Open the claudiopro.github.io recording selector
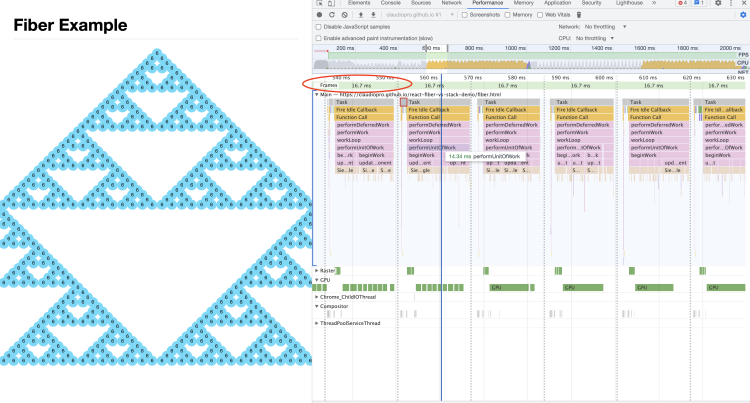 click(x=419, y=15)
